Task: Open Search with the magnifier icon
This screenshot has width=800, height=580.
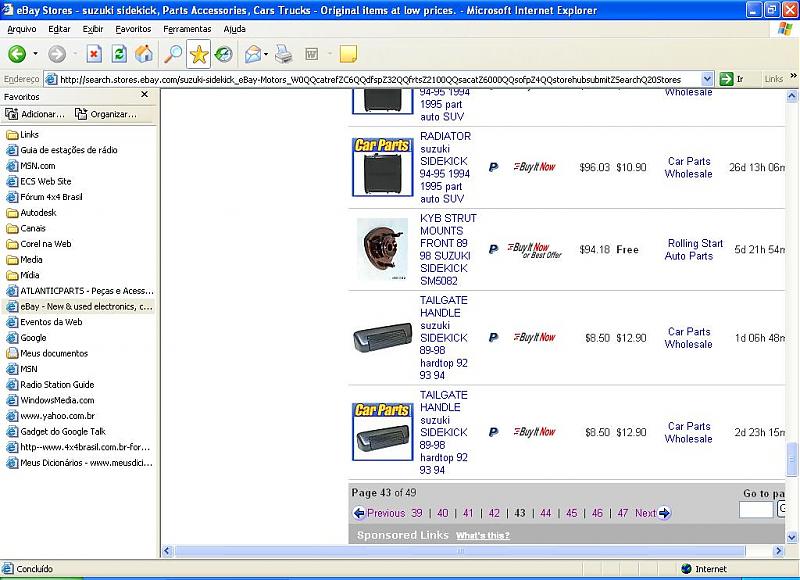Action: pos(173,54)
